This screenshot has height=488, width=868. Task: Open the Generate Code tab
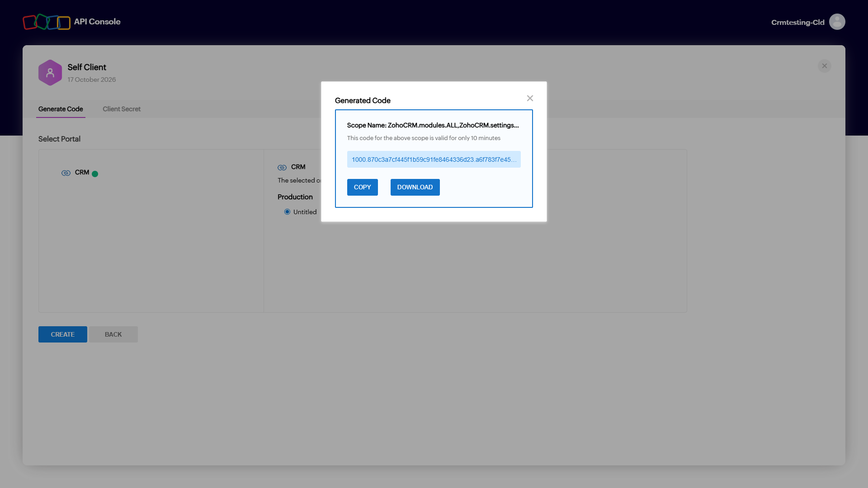click(x=61, y=109)
